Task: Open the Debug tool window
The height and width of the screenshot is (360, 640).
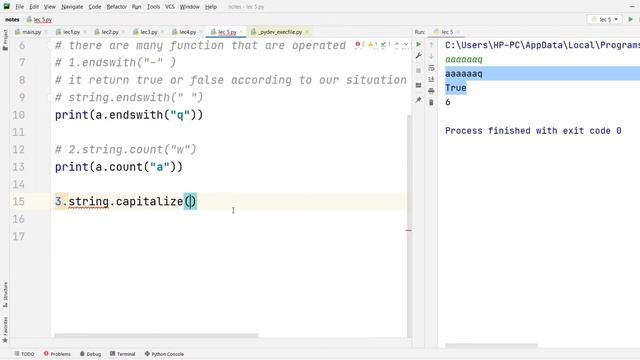Action: [x=91, y=354]
